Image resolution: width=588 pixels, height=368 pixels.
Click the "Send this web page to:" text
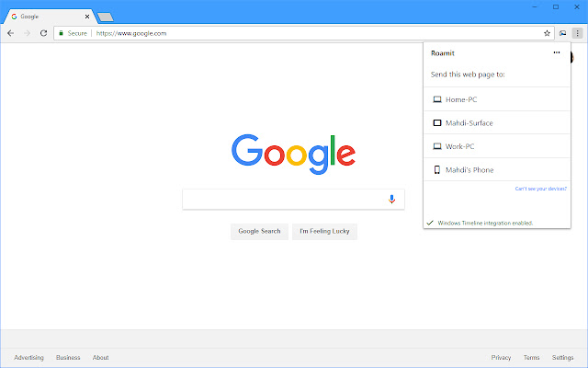point(468,75)
